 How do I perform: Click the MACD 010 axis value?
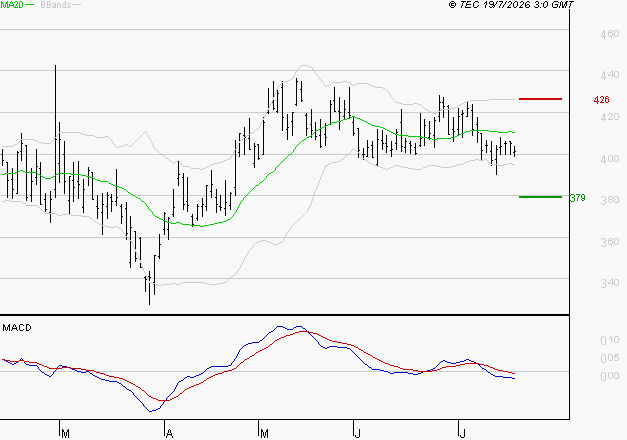[x=610, y=340]
